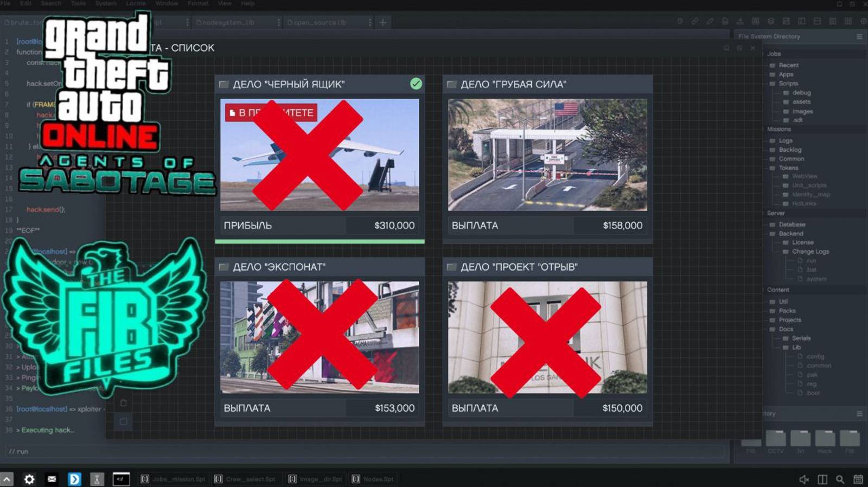The width and height of the screenshot is (868, 487).
Task: Open File System Directory panel hamburger menu
Action: click(859, 36)
